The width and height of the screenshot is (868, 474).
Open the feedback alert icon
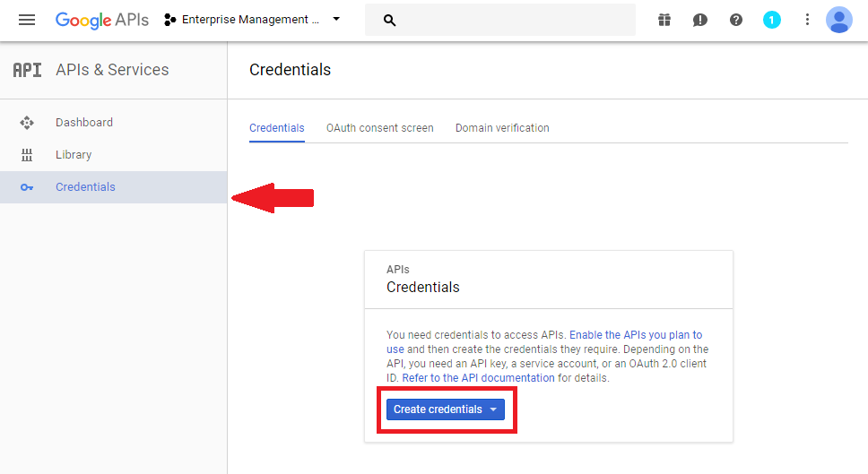(700, 20)
